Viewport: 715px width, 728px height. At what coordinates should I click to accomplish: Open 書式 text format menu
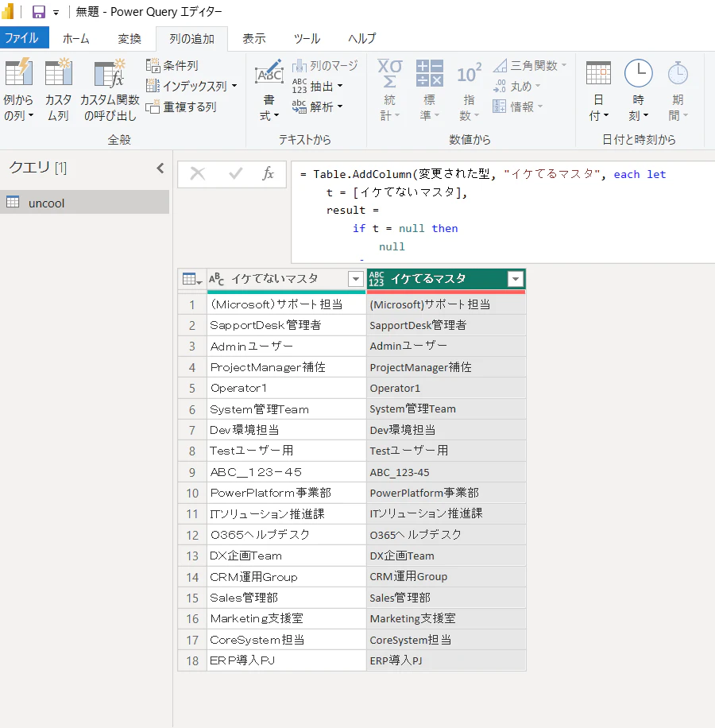[269, 90]
